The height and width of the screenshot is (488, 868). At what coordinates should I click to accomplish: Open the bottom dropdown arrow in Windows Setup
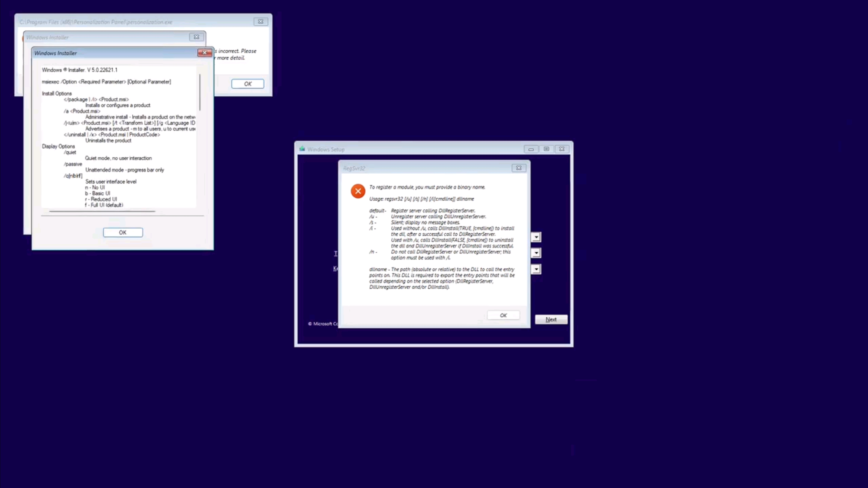tap(536, 269)
